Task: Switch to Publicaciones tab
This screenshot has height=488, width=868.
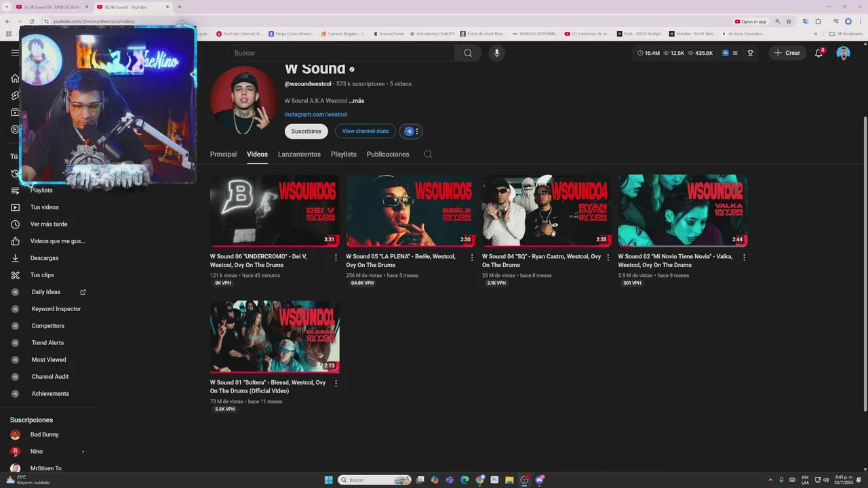Action: pos(388,155)
